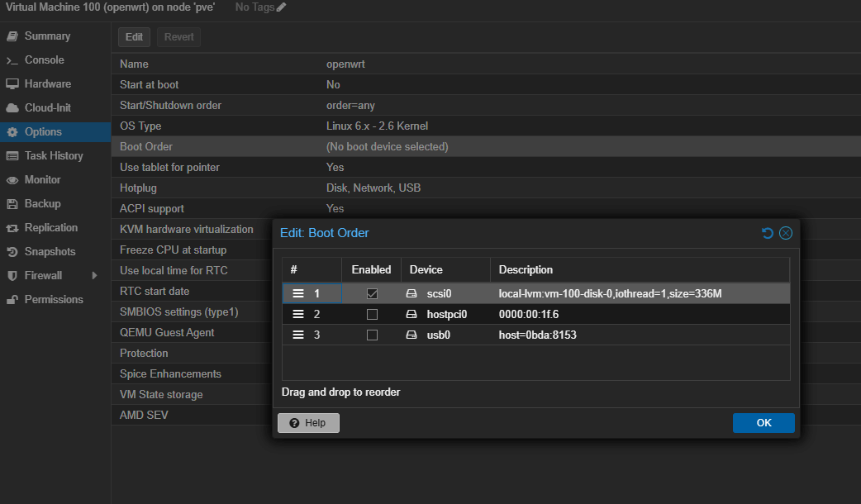Screen dimensions: 861x504
Task: Click the cloud icon for Cloud-Init
Action: [x=12, y=108]
